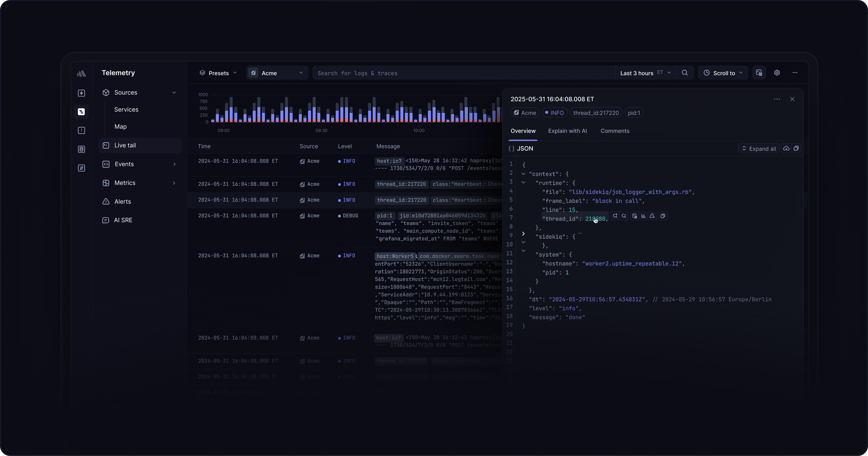Click the chart icon in thread_id toolbar
The height and width of the screenshot is (456, 868).
(643, 216)
